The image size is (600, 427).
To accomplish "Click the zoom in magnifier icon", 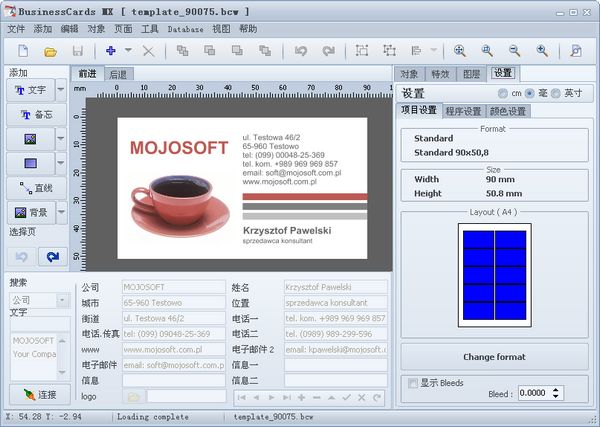I will 459,50.
